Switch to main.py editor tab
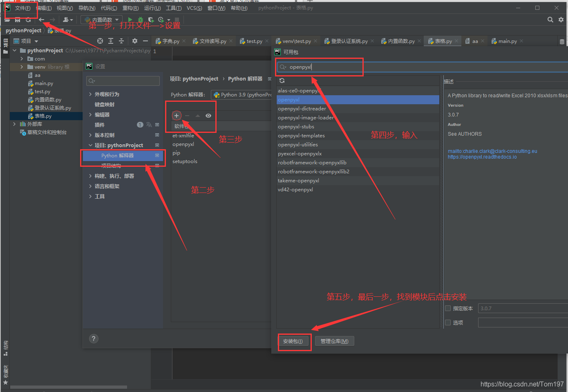 (x=507, y=41)
